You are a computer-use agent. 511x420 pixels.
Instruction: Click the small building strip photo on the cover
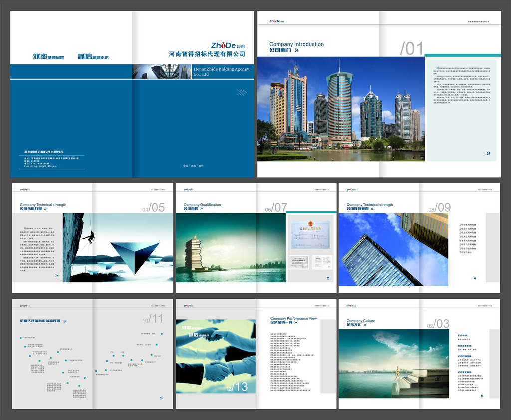162,71
